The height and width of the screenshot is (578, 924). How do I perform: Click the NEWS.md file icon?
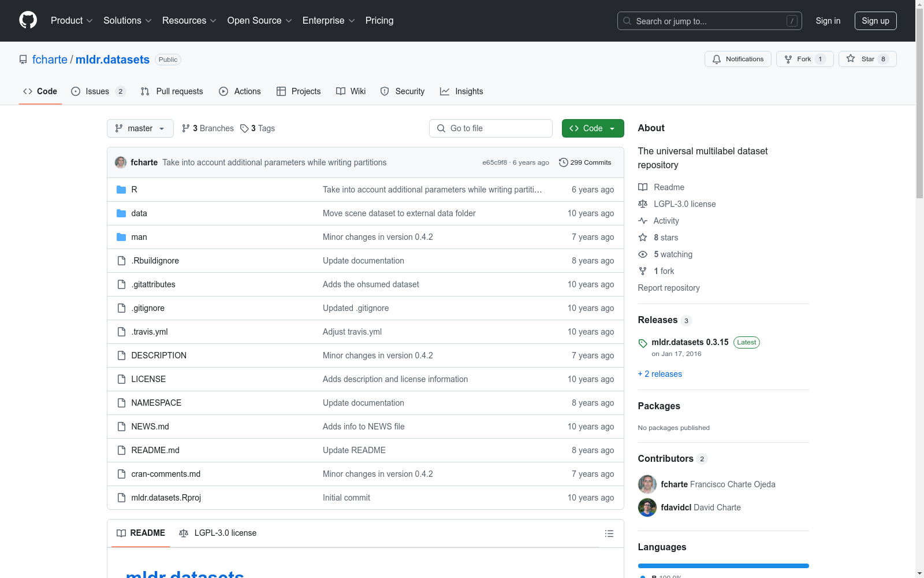[x=121, y=427]
